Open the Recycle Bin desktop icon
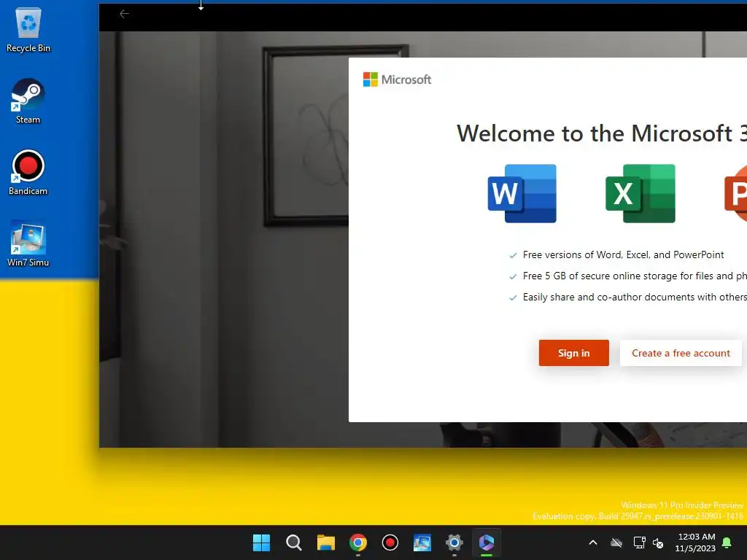This screenshot has width=747, height=560. (x=28, y=29)
